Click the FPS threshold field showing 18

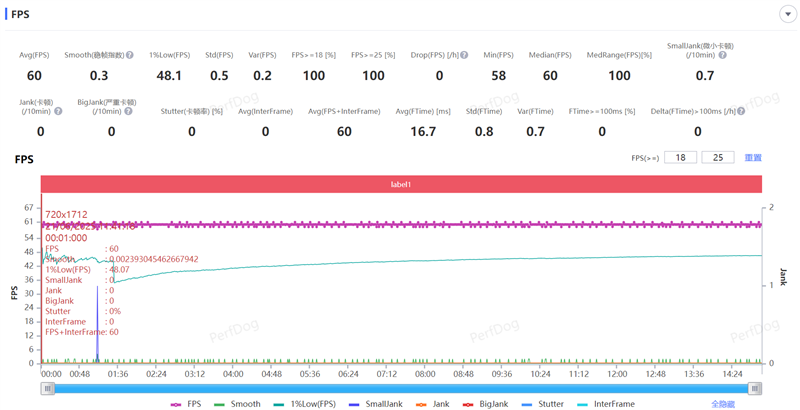(681, 158)
